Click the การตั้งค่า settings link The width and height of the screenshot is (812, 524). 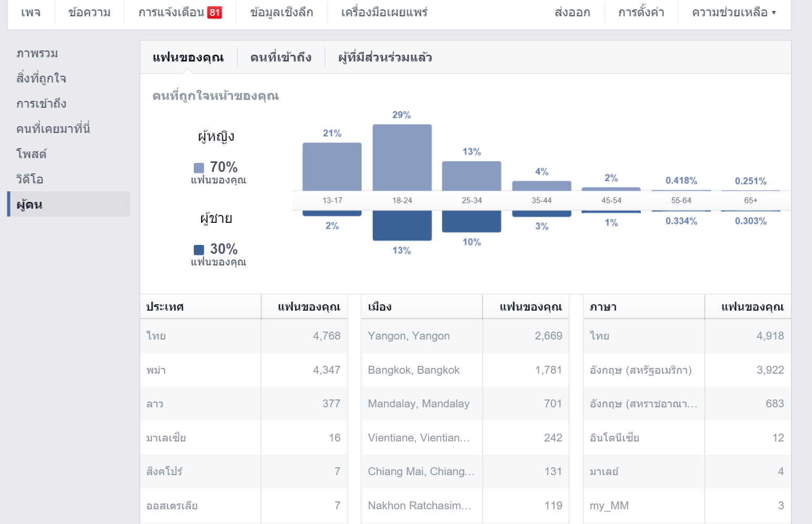(x=641, y=12)
